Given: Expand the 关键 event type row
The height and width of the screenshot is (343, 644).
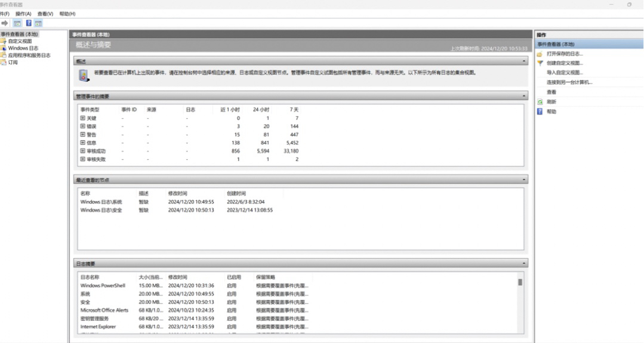Looking at the screenshot, I should click(83, 118).
